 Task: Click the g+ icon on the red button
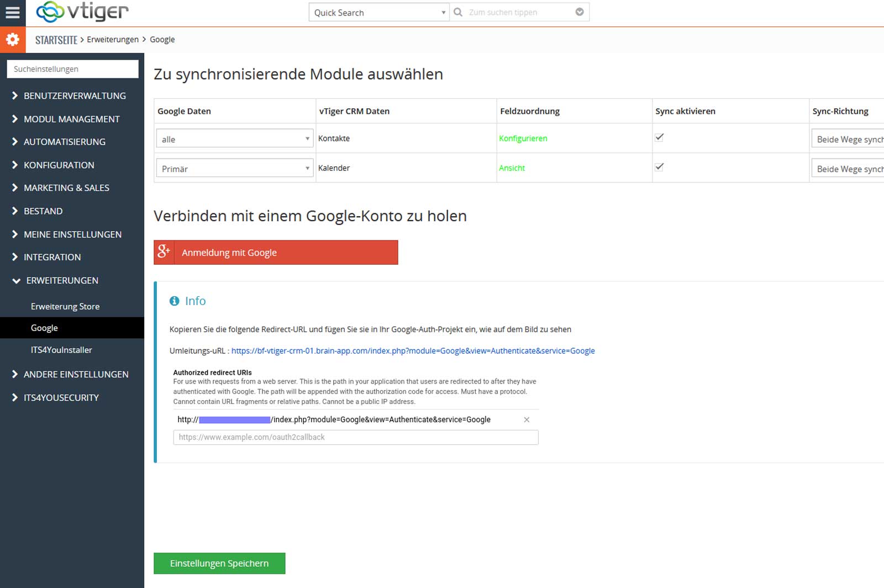163,252
